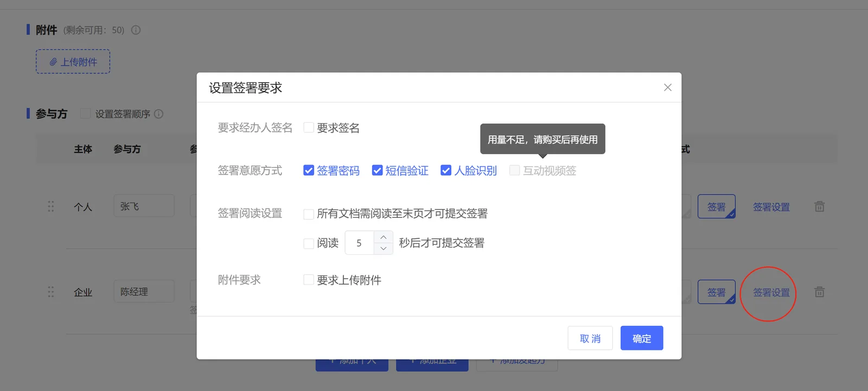Click the disabled 互动视频签 checkbox

tap(514, 171)
